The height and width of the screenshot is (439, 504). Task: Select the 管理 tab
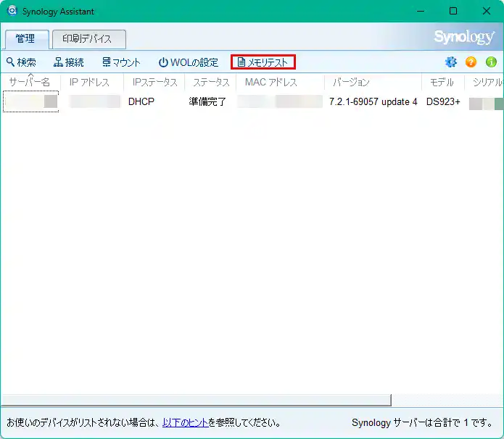click(x=27, y=39)
